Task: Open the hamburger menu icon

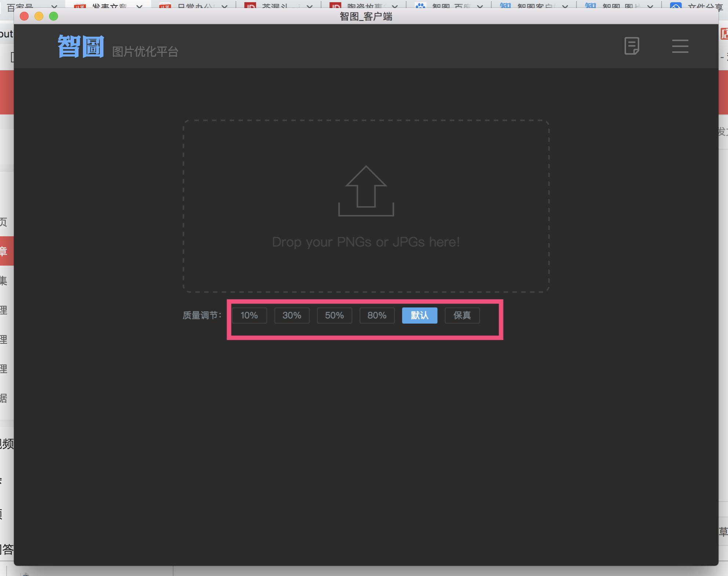Action: point(680,46)
